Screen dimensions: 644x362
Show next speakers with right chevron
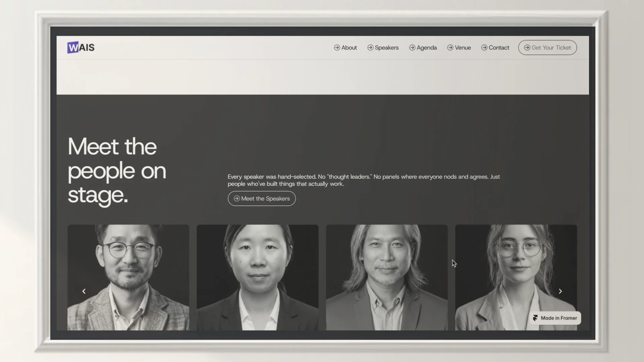(x=560, y=291)
